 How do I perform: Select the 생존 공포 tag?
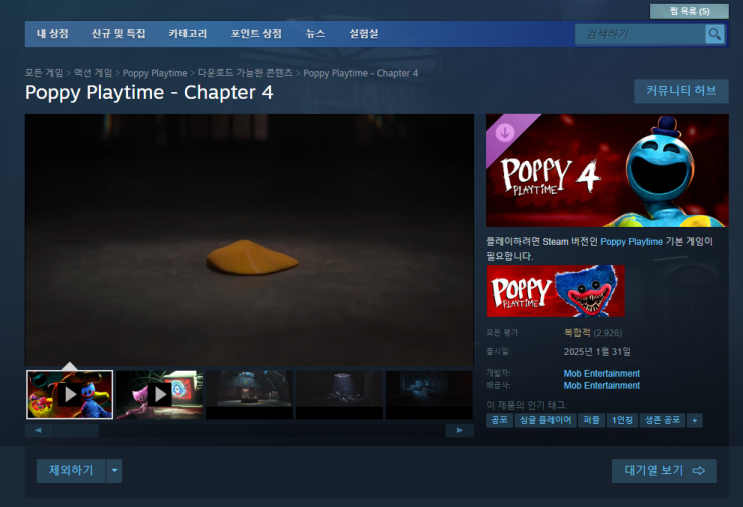(662, 420)
